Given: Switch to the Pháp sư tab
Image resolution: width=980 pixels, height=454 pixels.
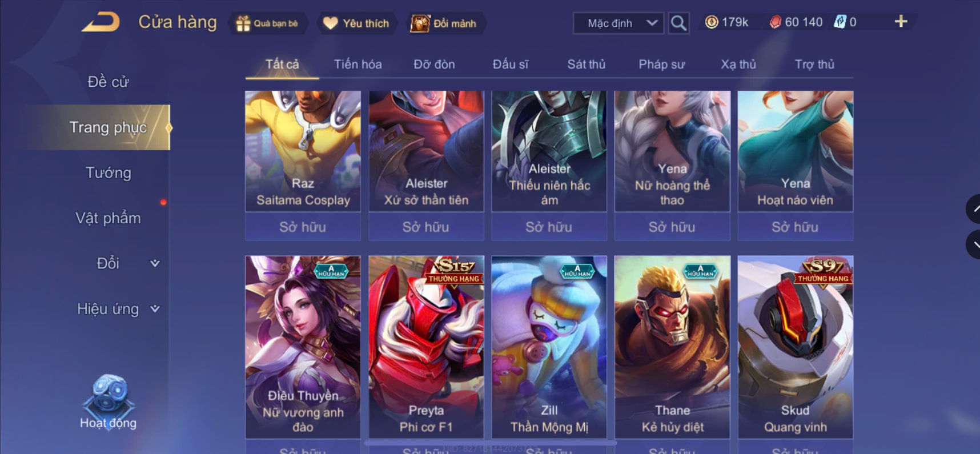Looking at the screenshot, I should click(x=661, y=64).
